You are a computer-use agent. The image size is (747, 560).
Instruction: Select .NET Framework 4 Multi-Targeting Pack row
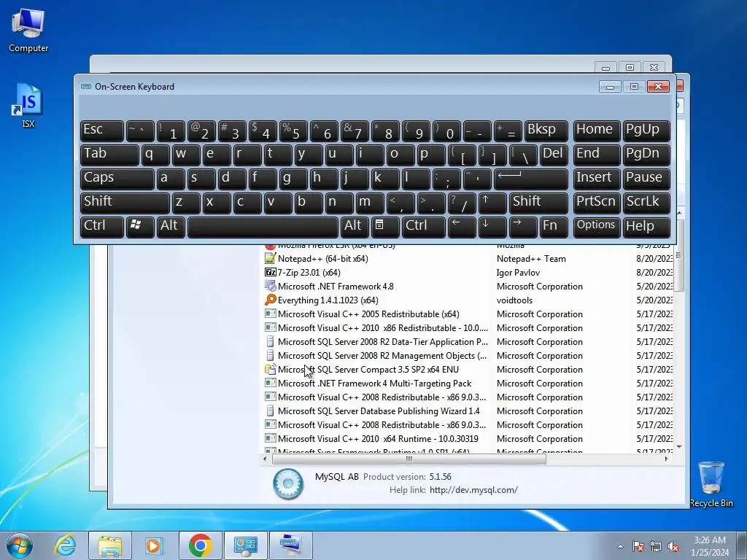[x=468, y=384]
